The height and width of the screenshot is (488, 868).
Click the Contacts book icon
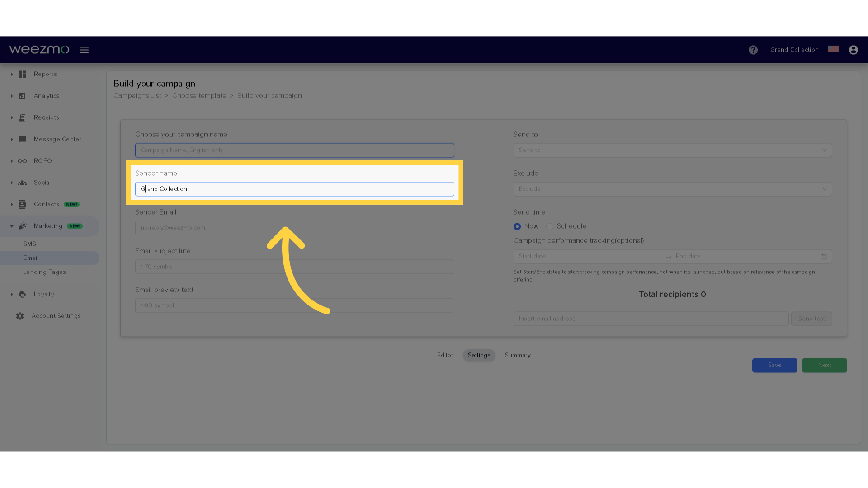tap(22, 204)
